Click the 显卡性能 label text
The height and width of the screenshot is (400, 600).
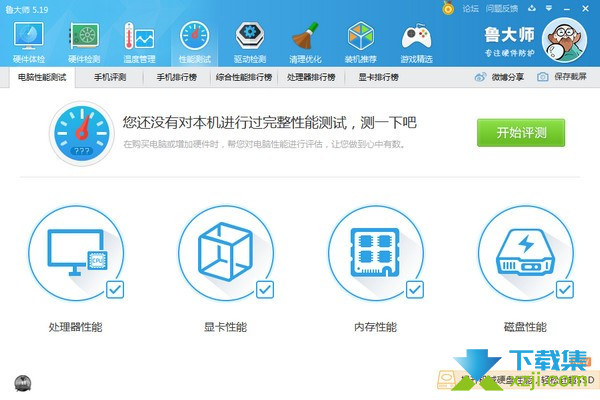[x=225, y=327]
